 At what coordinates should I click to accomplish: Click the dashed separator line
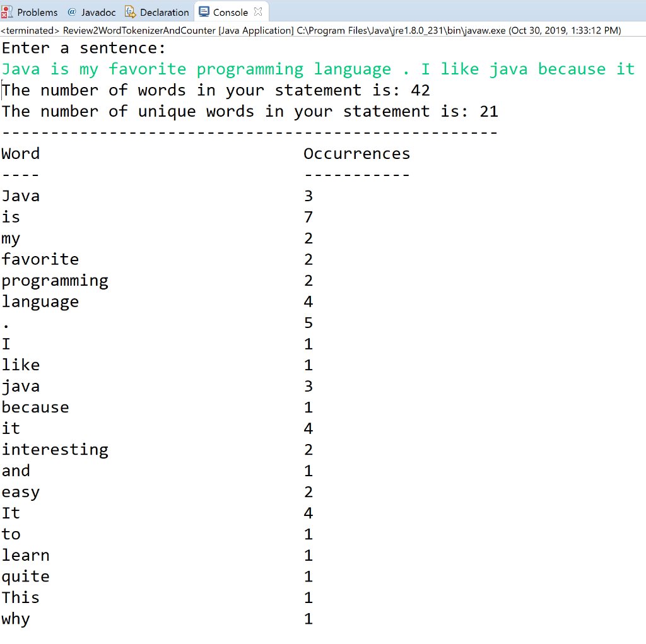point(249,132)
